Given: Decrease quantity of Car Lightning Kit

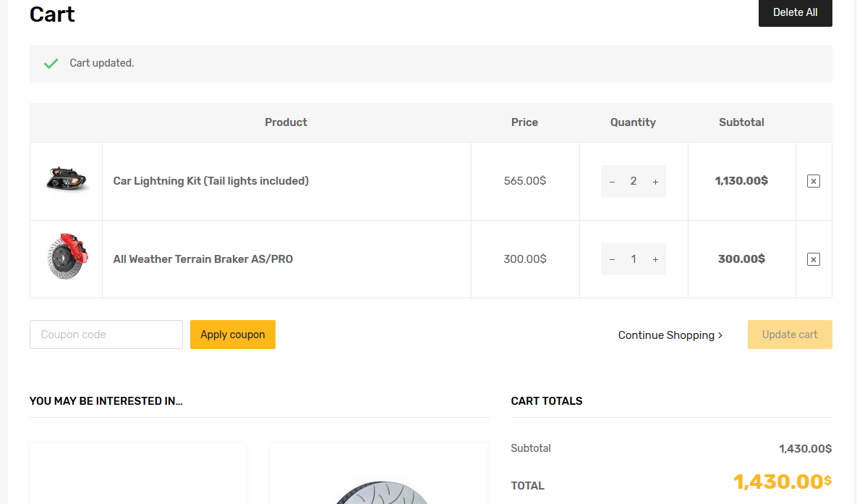Looking at the screenshot, I should (x=612, y=181).
